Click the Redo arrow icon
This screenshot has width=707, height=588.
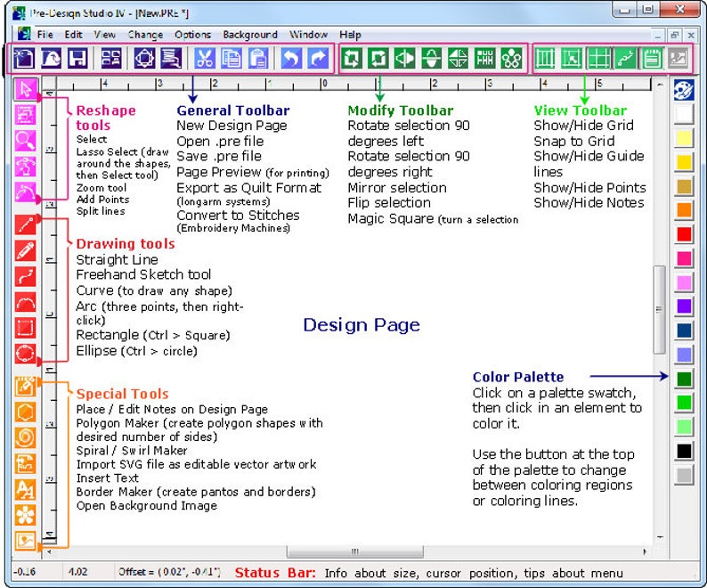pos(319,58)
